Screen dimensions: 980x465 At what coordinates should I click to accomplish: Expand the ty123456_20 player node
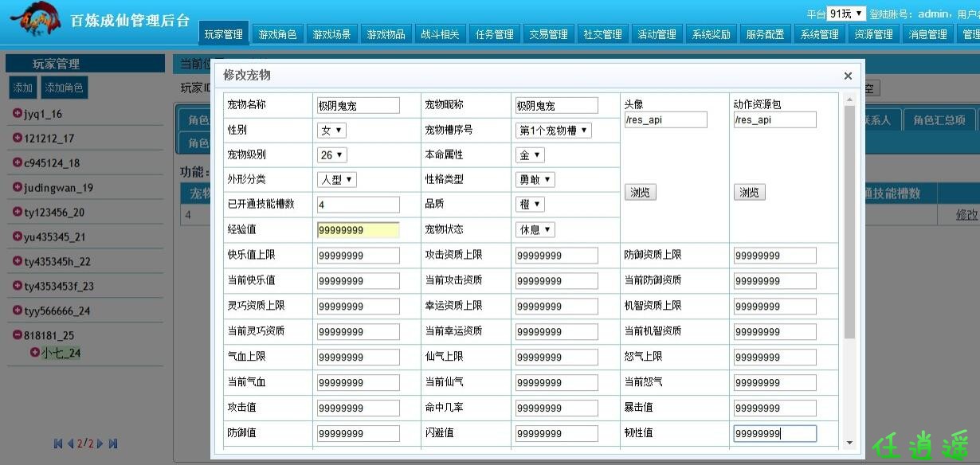[18, 212]
